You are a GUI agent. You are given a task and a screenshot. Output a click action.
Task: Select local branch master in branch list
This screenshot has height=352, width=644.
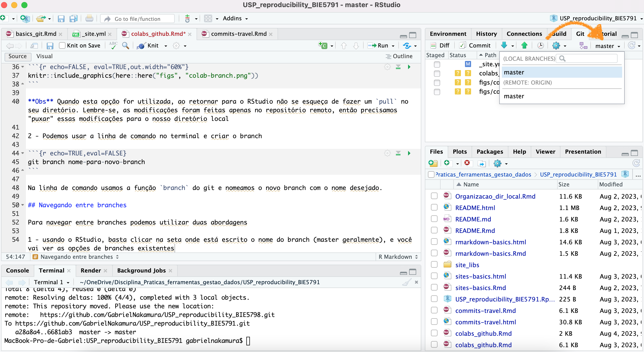coord(562,73)
